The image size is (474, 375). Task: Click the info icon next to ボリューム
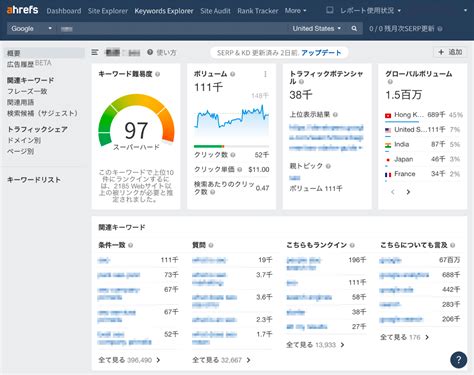point(232,74)
